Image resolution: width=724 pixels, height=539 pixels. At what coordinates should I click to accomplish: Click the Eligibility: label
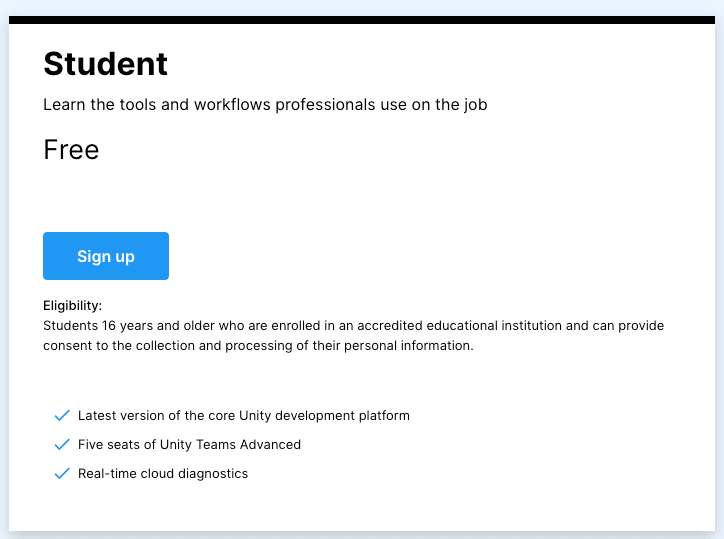click(x=72, y=306)
